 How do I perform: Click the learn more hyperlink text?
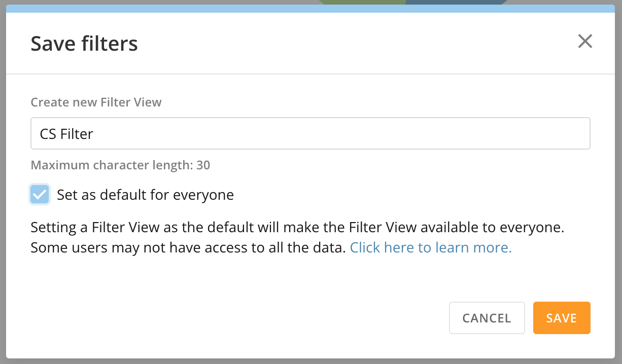coord(430,247)
